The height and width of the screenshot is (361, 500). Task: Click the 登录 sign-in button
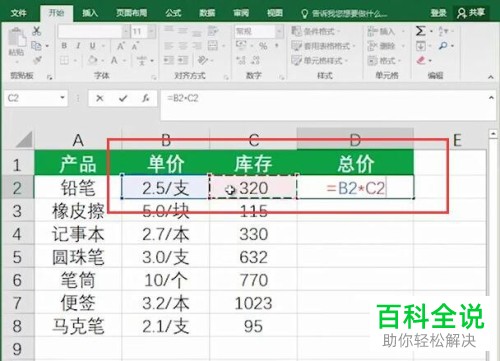(438, 13)
